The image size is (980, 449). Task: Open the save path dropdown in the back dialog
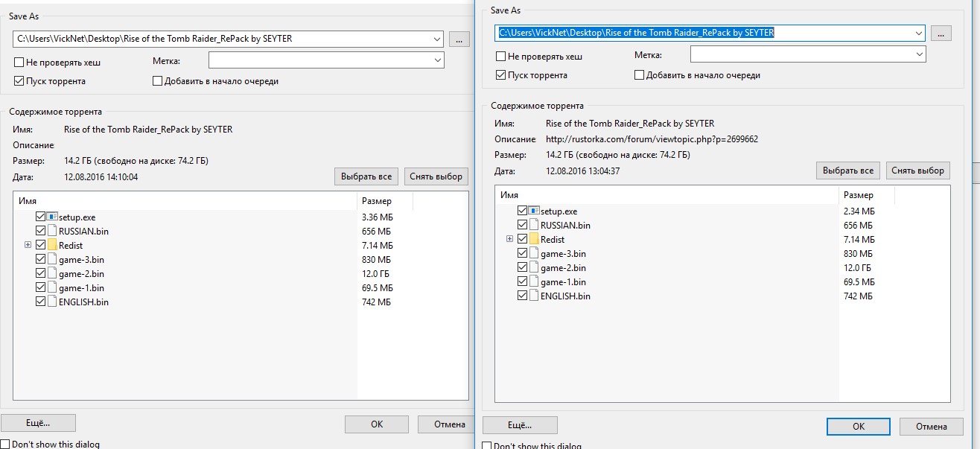click(x=436, y=39)
